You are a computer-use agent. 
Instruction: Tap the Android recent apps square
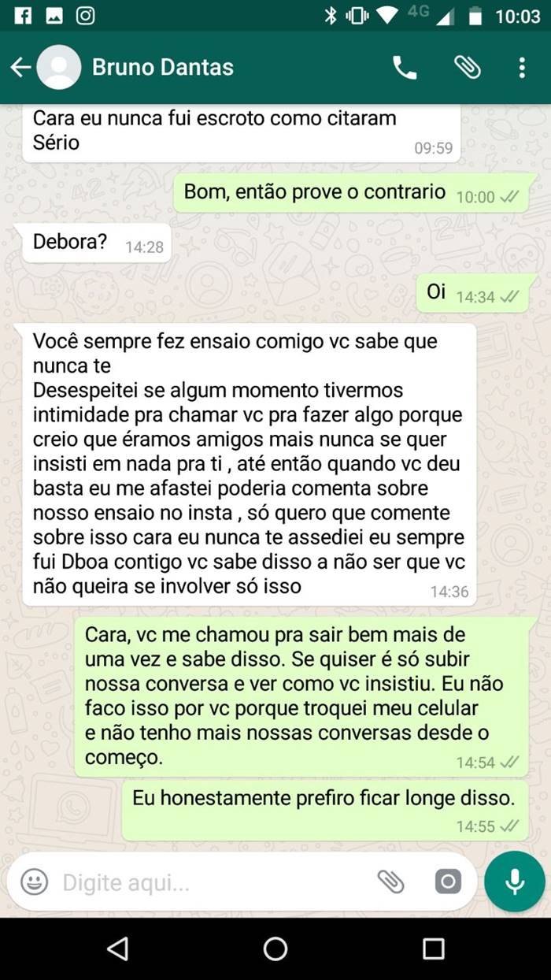434,948
